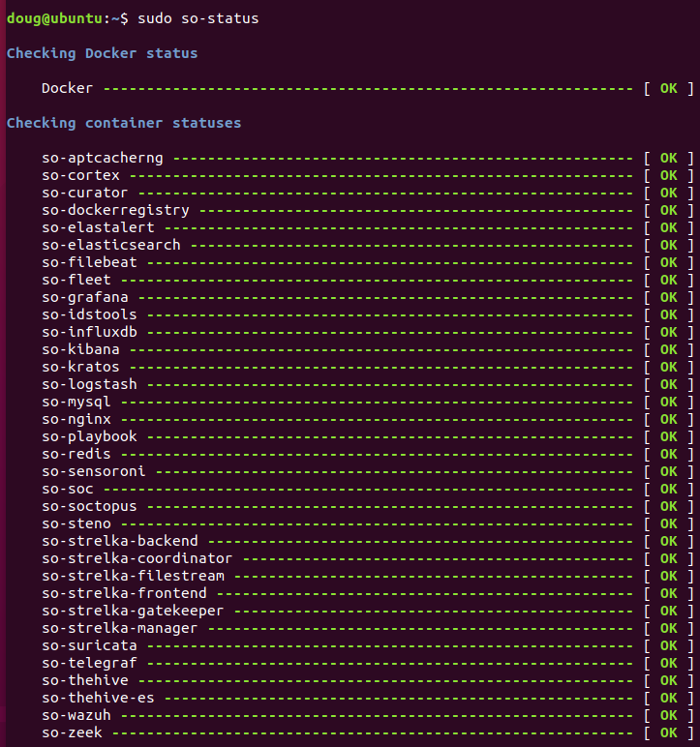Screen dimensions: 700x747
Task: Click the Docker row label
Action: (67, 89)
